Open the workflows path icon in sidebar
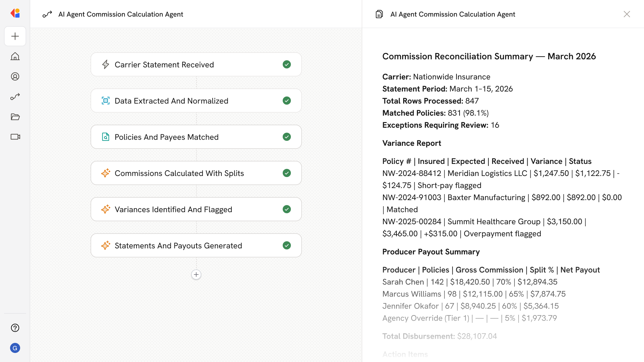This screenshot has width=644, height=362. click(x=15, y=97)
